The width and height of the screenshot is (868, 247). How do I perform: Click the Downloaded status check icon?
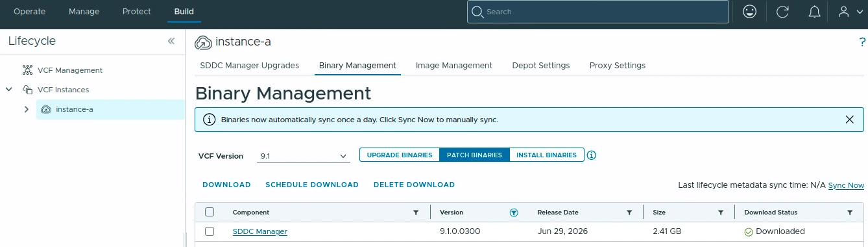749,231
